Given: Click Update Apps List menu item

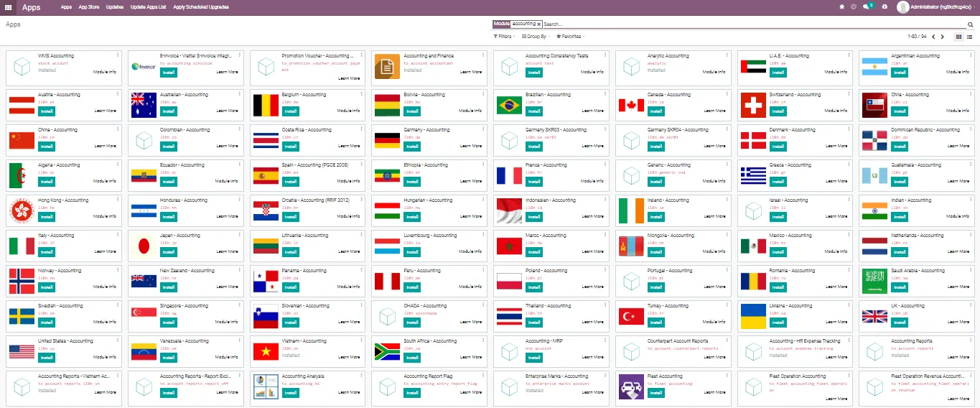Looking at the screenshot, I should 148,7.
